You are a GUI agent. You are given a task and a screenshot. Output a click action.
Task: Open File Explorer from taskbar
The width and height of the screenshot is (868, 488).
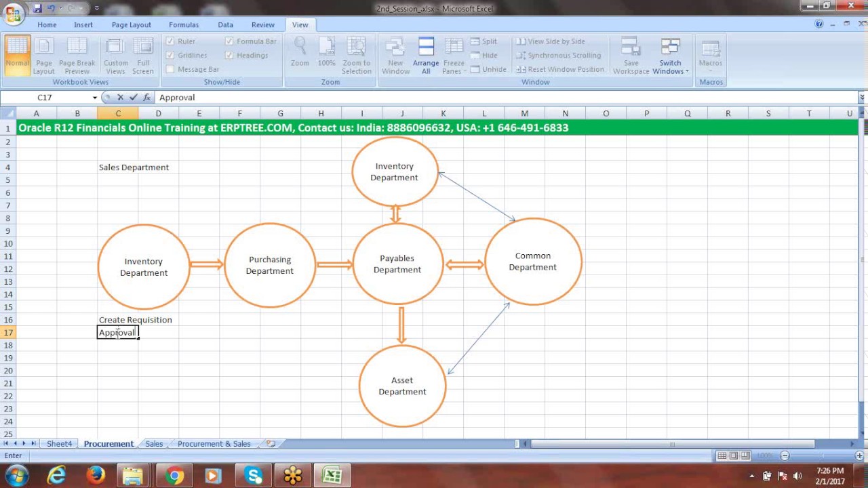click(134, 475)
